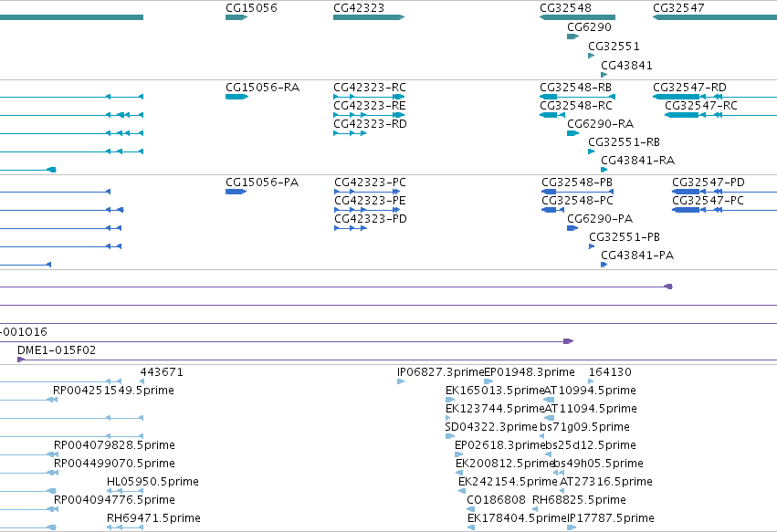Select EST bs25d12.5prime

[591, 446]
